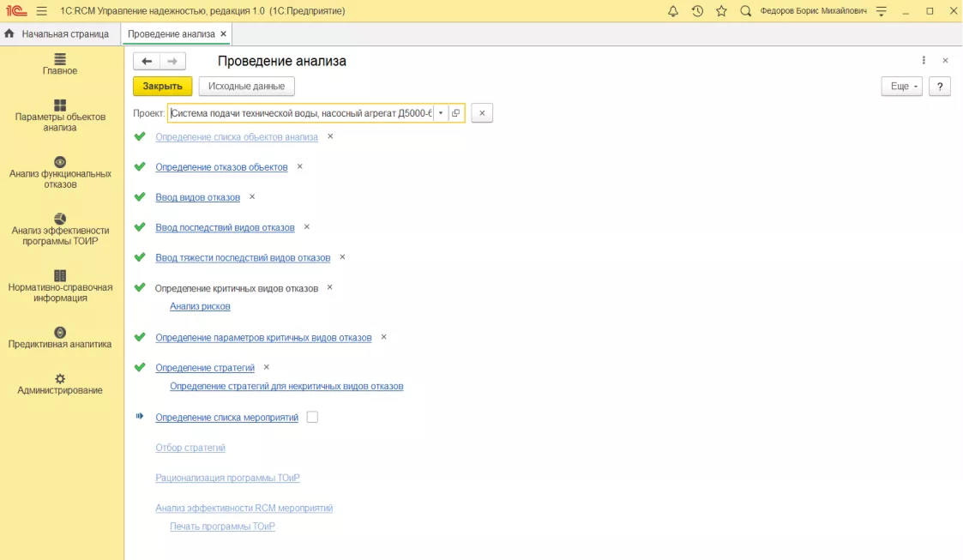The width and height of the screenshot is (963, 560).
Task: Open link Определение отказов объектов
Action: point(221,167)
